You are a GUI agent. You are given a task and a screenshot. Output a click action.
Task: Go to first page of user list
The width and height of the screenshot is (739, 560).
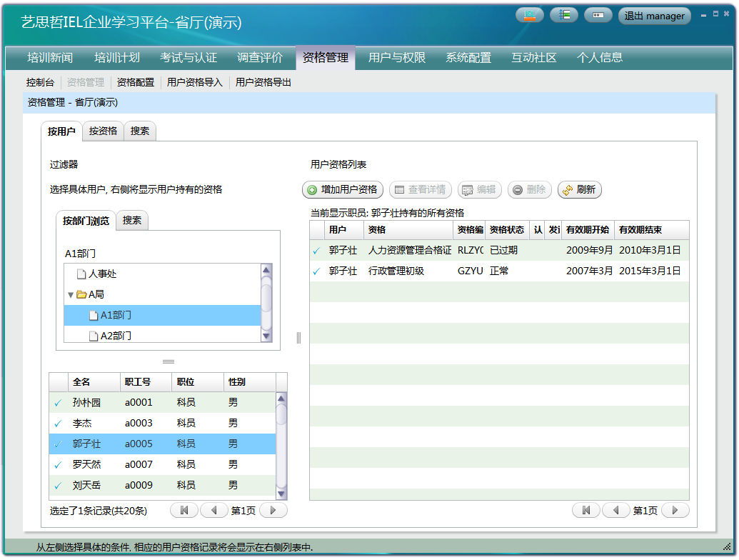[x=184, y=511]
